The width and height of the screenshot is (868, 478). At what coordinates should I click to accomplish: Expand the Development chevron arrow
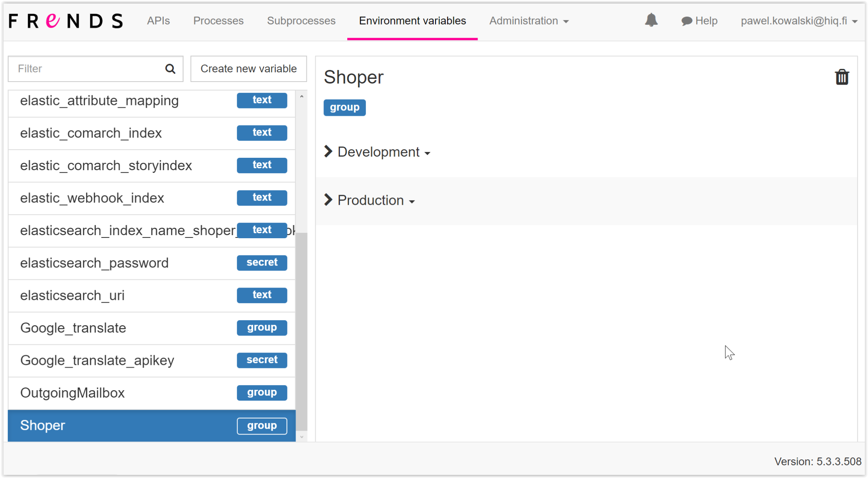[328, 152]
